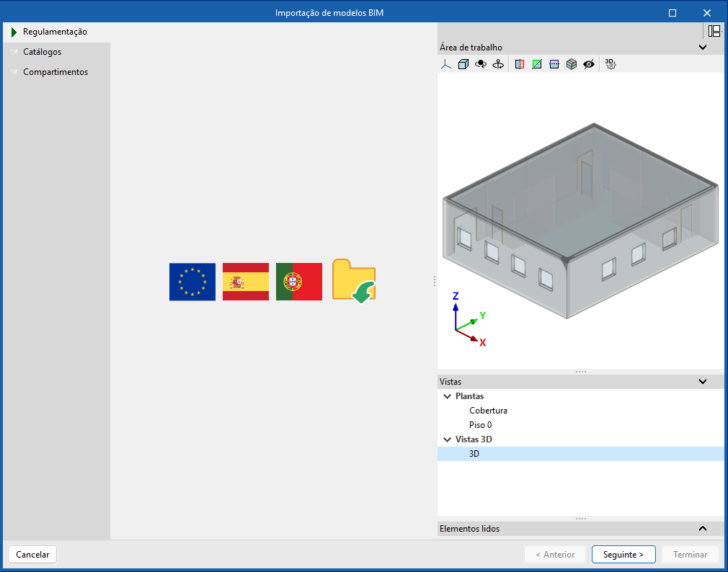Toggle the crossed-eye hide elements icon
This screenshot has height=572, width=728.
589,64
